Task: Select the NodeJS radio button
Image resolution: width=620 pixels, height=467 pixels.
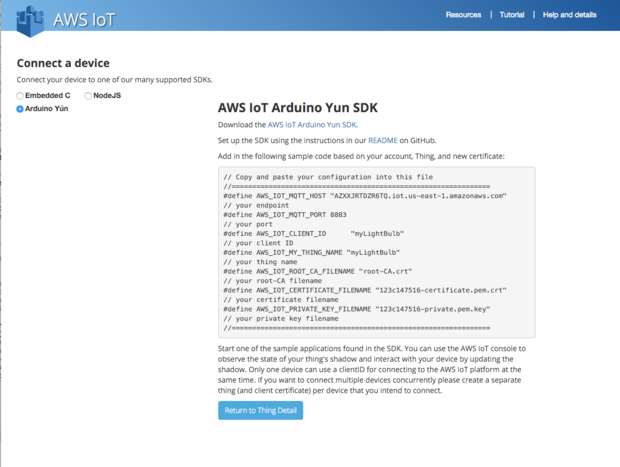Action: [88, 96]
